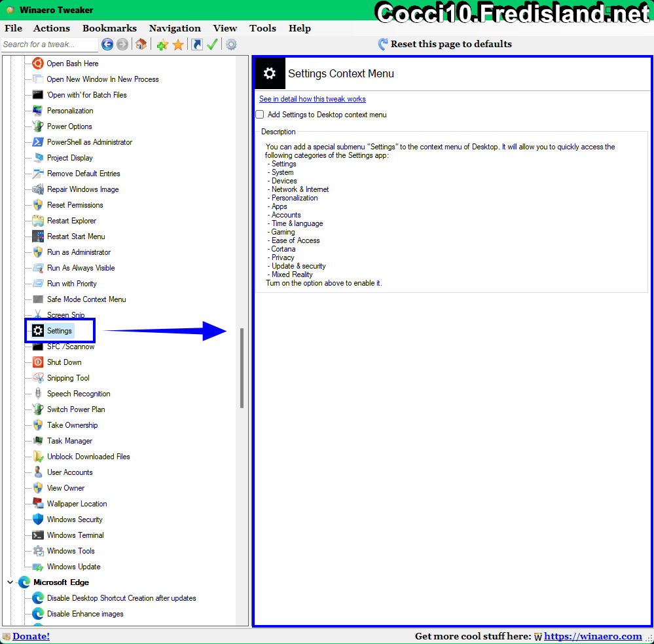The height and width of the screenshot is (644, 654).
Task: Click the Microsoft Edge logo icon
Action: coord(24,582)
